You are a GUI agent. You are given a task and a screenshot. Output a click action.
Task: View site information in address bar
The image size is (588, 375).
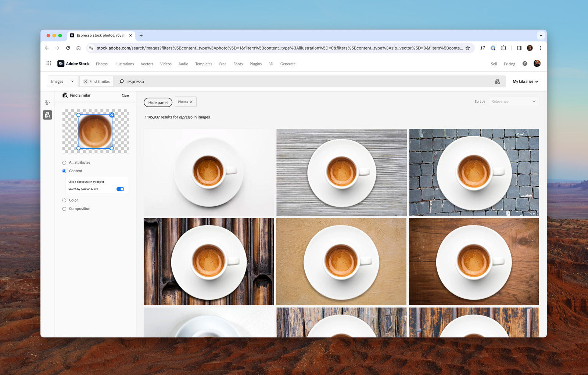[91, 48]
